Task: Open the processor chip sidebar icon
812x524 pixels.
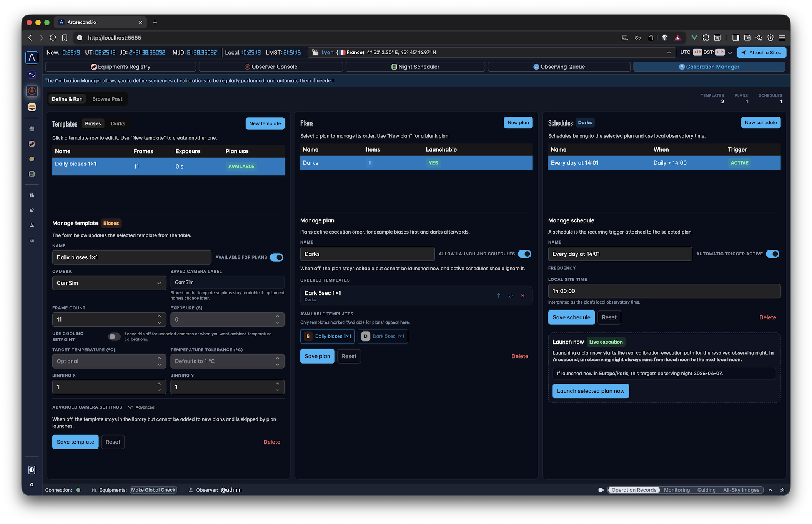Action: tap(32, 210)
